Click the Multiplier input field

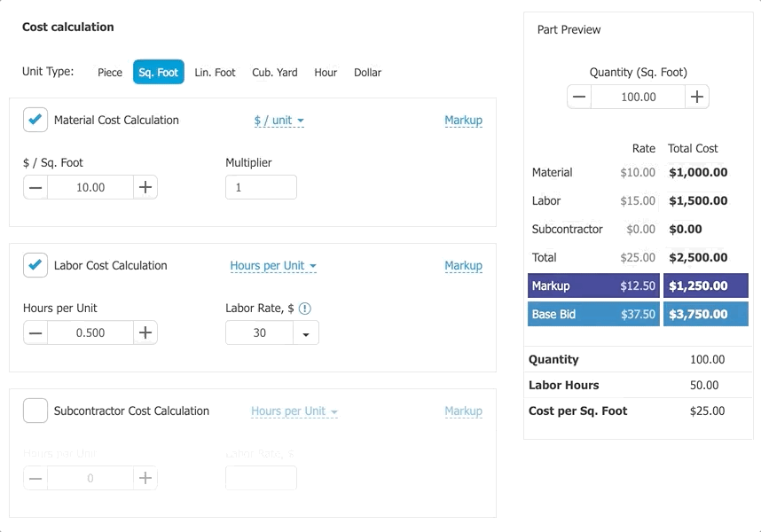tap(260, 187)
